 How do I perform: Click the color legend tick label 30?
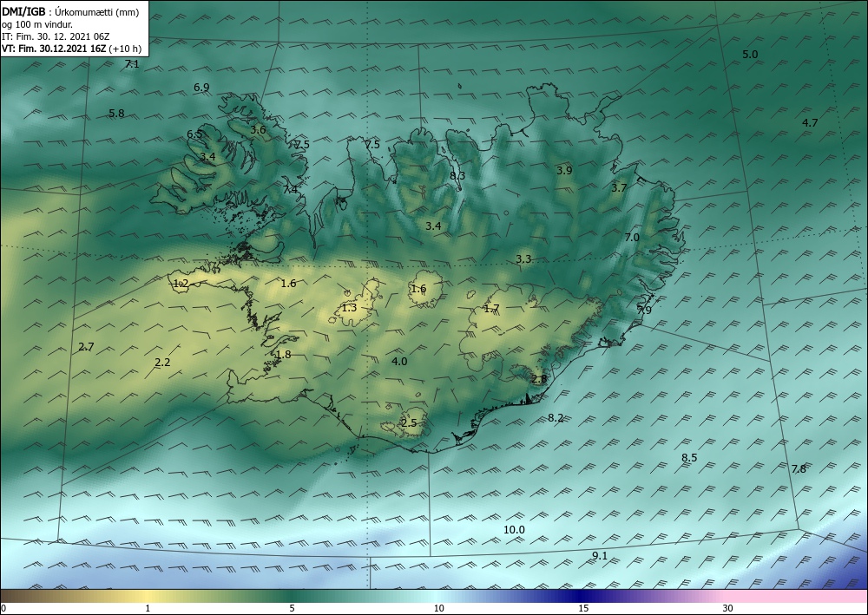727,608
